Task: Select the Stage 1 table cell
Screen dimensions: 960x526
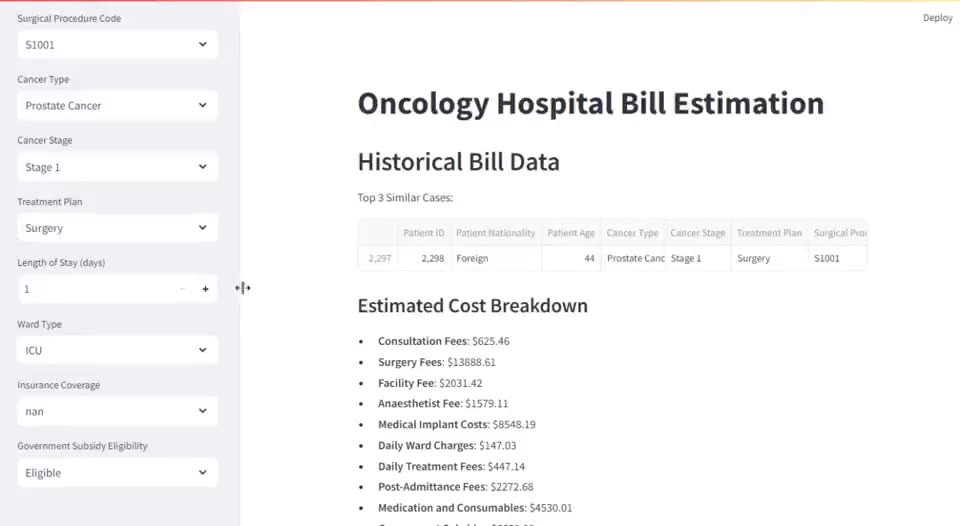Action: 698,258
